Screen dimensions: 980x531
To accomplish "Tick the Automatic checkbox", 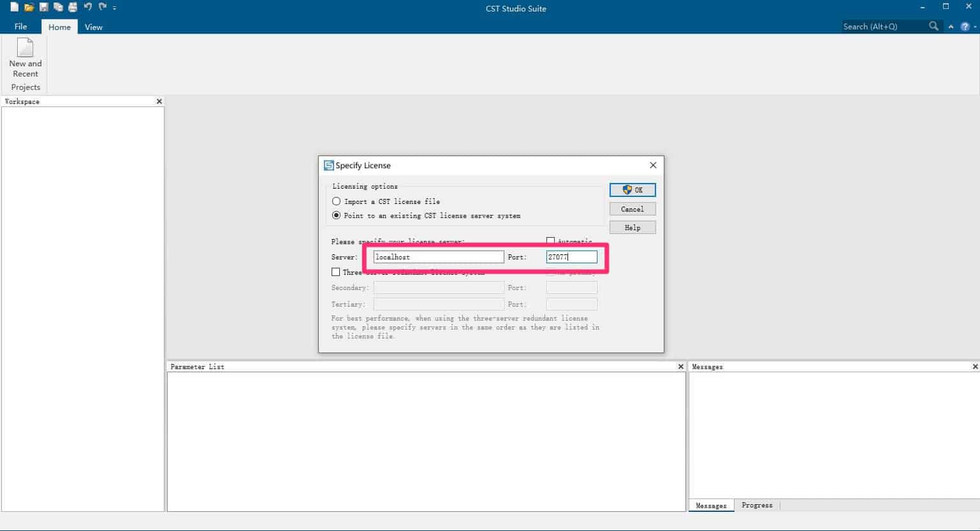I will coord(551,241).
